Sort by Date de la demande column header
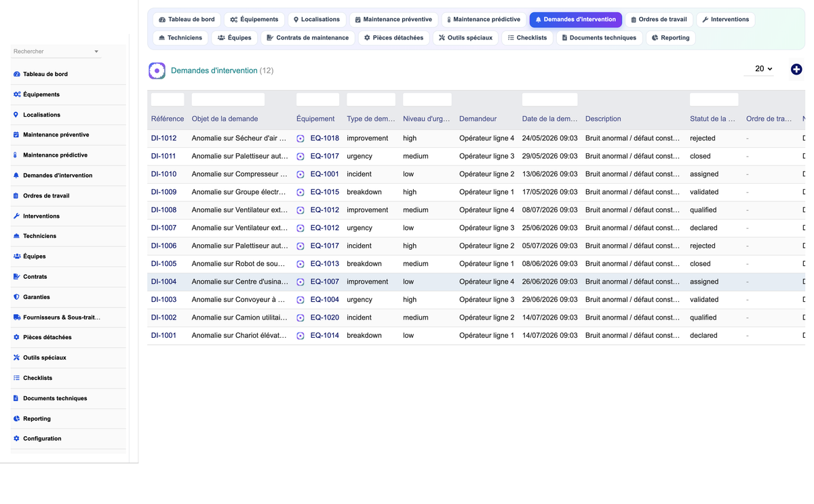814x504 pixels. 549,119
